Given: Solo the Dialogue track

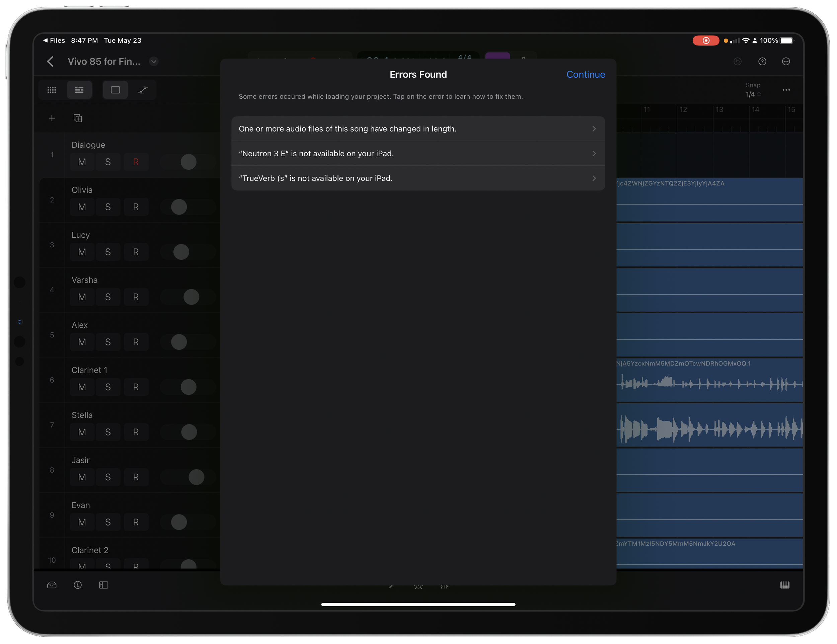Looking at the screenshot, I should point(108,162).
